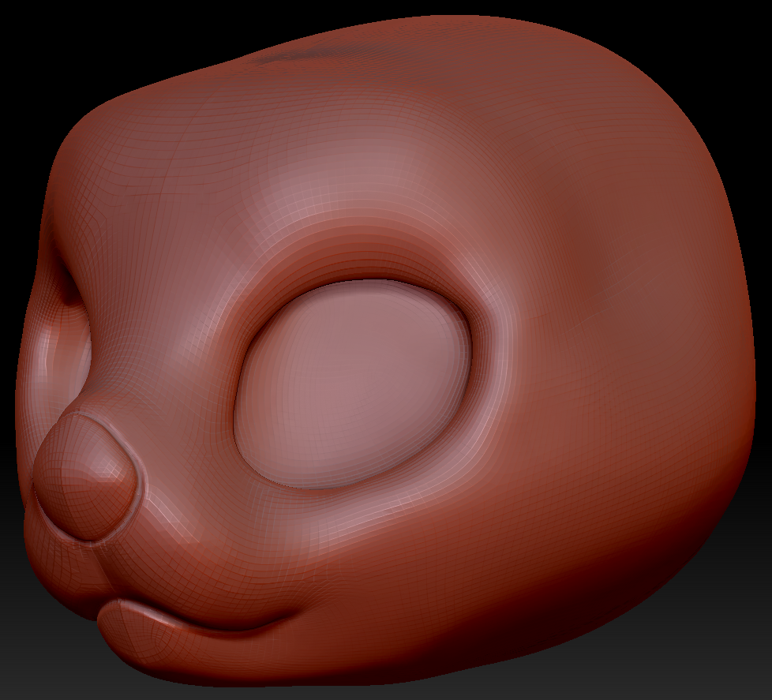Click the rounded nose tip of the head sculpt
Viewport: 772px width, 700px height.
click(x=84, y=477)
